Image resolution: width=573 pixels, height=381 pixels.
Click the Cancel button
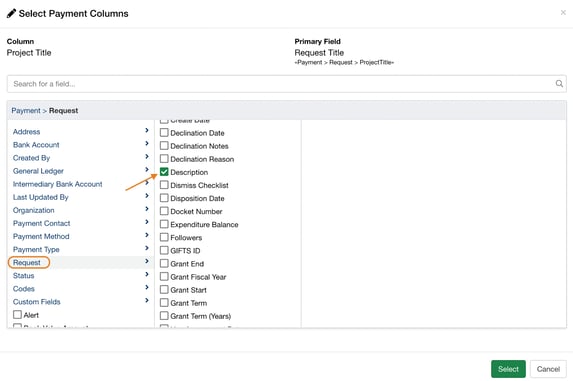(548, 369)
